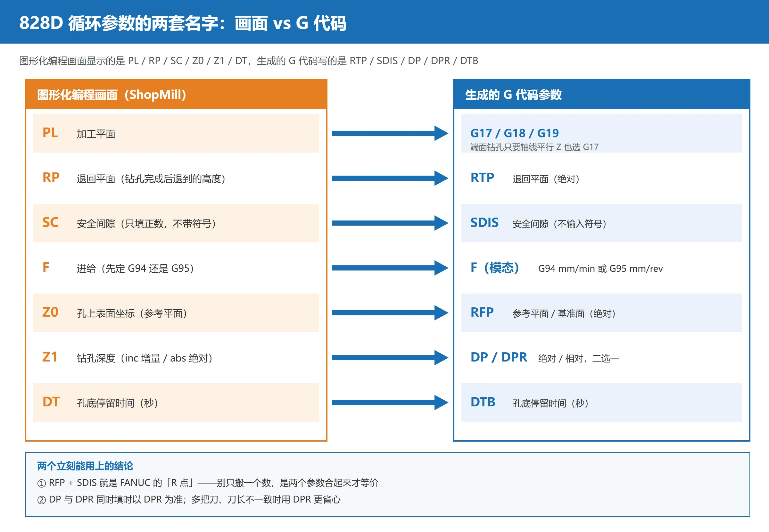Select 孔上表面坐标（参考平面）
The height and width of the screenshot is (532, 769).
pos(132,314)
